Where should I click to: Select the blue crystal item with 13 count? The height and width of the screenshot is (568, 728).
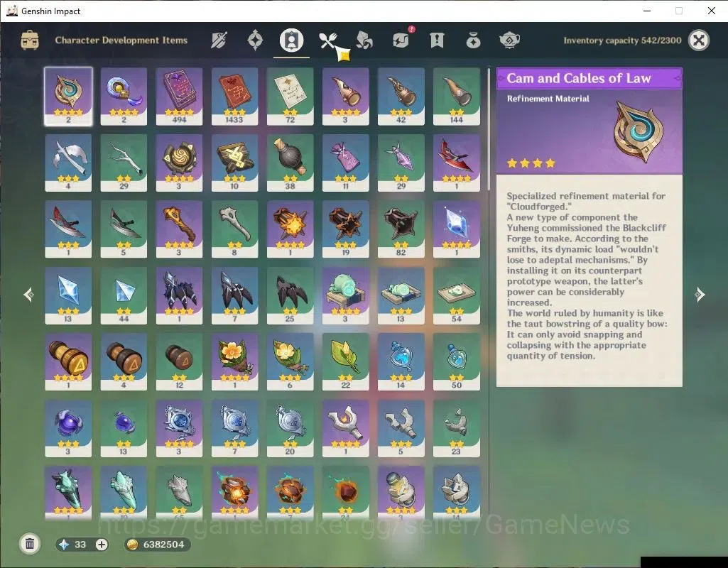coord(68,295)
